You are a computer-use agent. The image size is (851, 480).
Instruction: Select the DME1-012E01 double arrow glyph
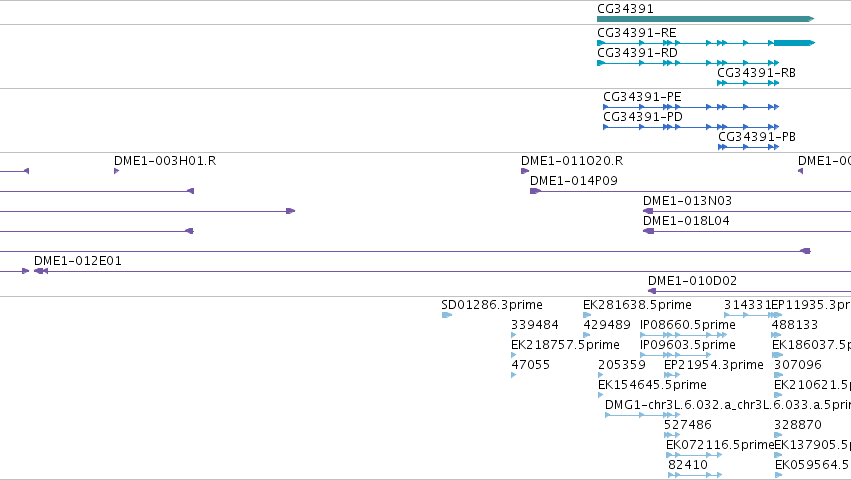41,271
